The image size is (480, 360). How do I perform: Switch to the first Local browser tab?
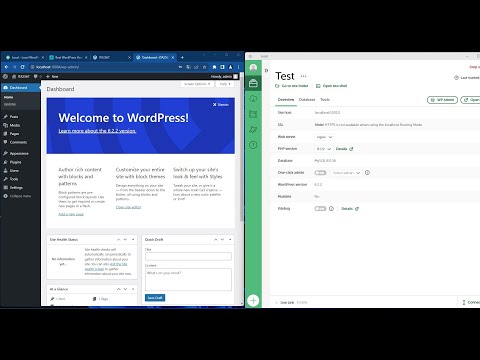point(25,57)
